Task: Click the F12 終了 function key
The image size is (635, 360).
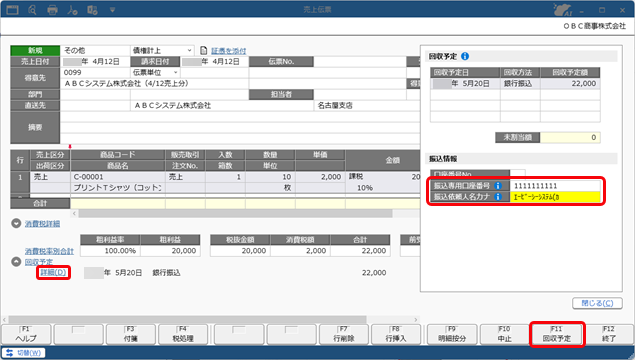Action: pyautogui.click(x=609, y=334)
